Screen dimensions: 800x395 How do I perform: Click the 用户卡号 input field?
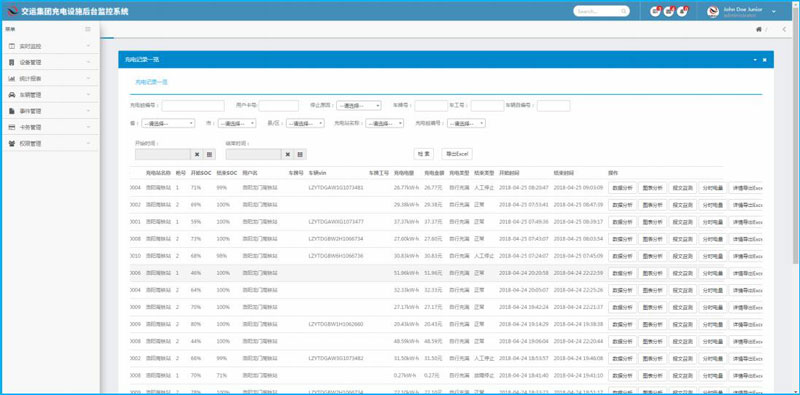279,106
